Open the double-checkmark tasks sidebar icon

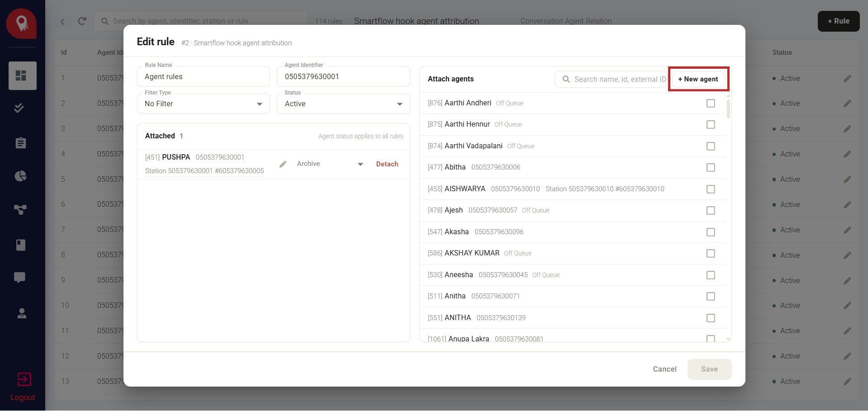point(19,108)
